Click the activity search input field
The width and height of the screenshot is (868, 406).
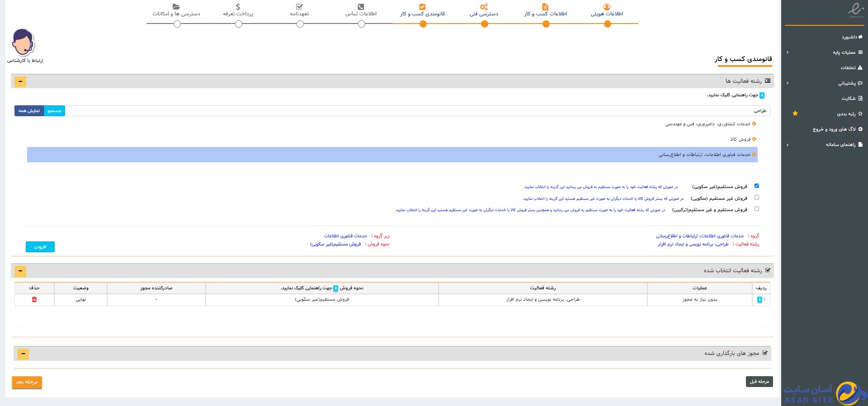407,111
